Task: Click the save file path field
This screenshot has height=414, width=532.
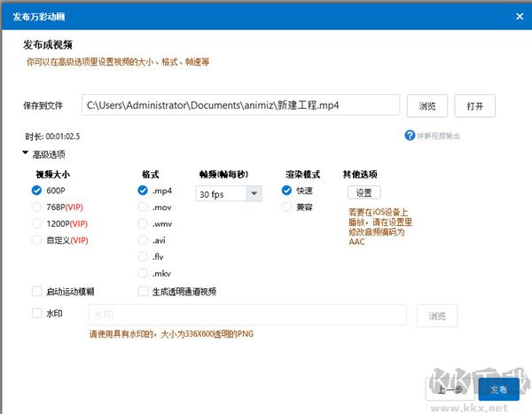Action: click(239, 105)
